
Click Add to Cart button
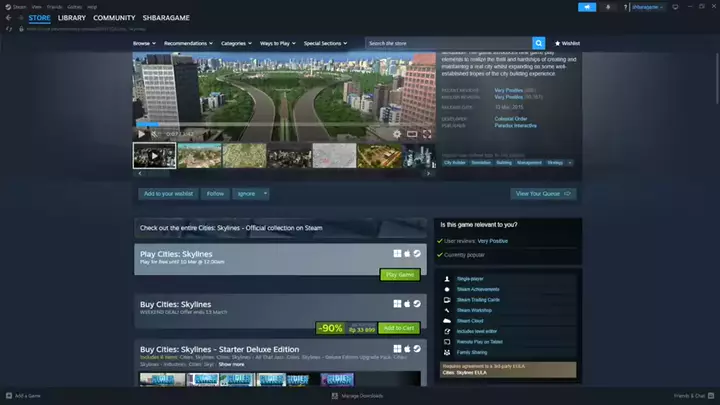pyautogui.click(x=399, y=328)
